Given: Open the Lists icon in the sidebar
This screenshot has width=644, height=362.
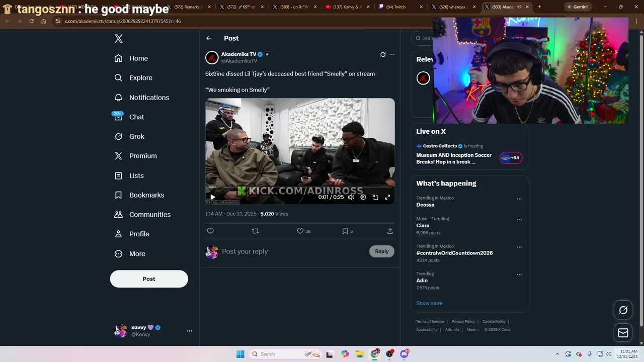Looking at the screenshot, I should click(118, 175).
